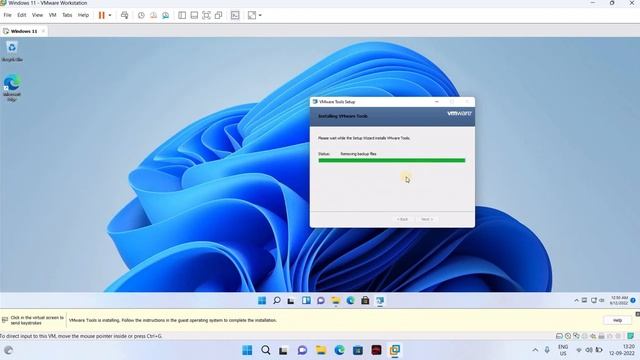The image size is (640, 360).
Task: Open the guest clock showing 8/12/2022
Action: tap(619, 300)
